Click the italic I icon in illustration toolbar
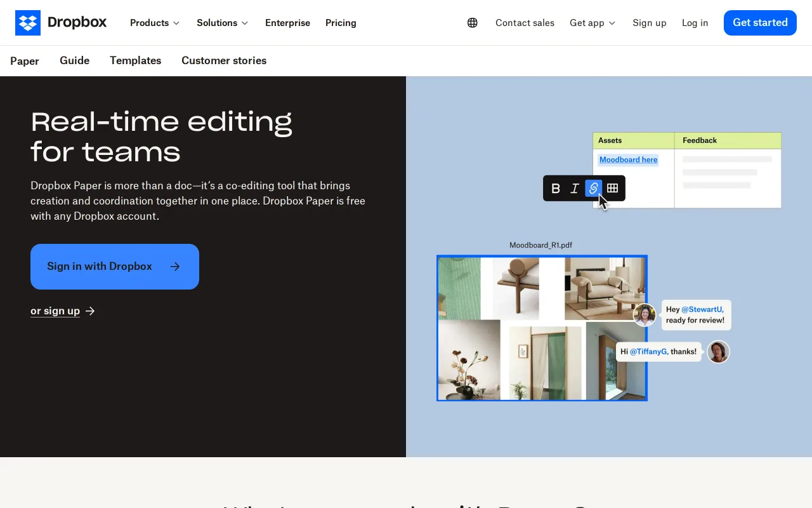 pos(575,188)
